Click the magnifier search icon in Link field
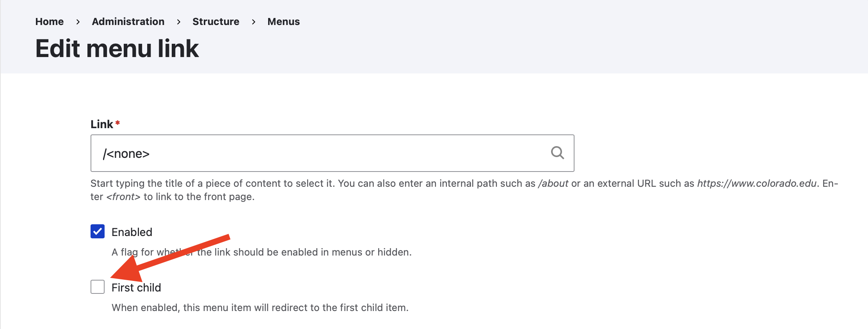 (x=557, y=153)
